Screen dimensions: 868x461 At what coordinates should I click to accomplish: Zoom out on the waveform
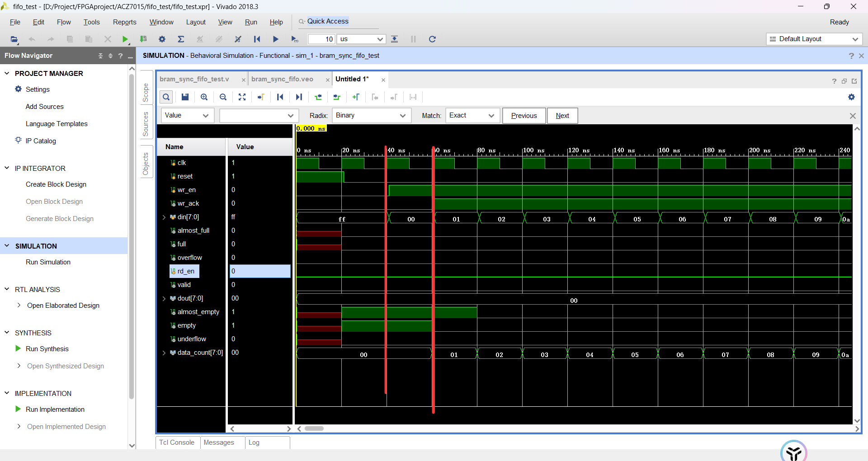pos(223,97)
